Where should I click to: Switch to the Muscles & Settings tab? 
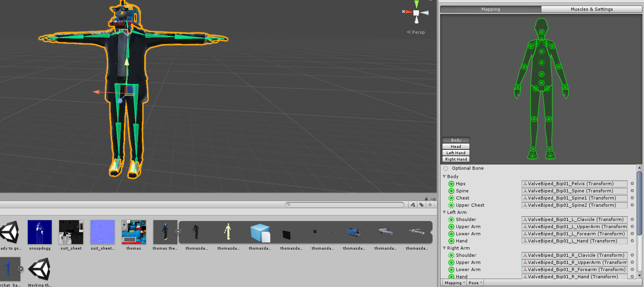click(x=592, y=9)
